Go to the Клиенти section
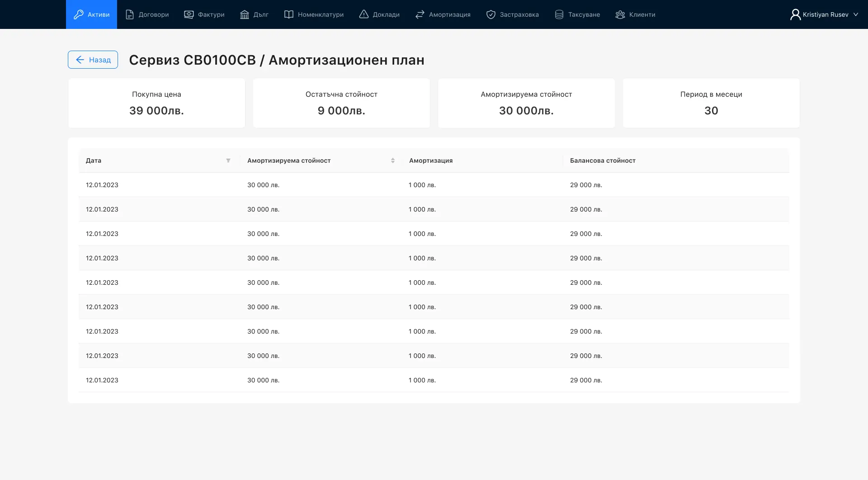The height and width of the screenshot is (480, 868). tap(635, 14)
